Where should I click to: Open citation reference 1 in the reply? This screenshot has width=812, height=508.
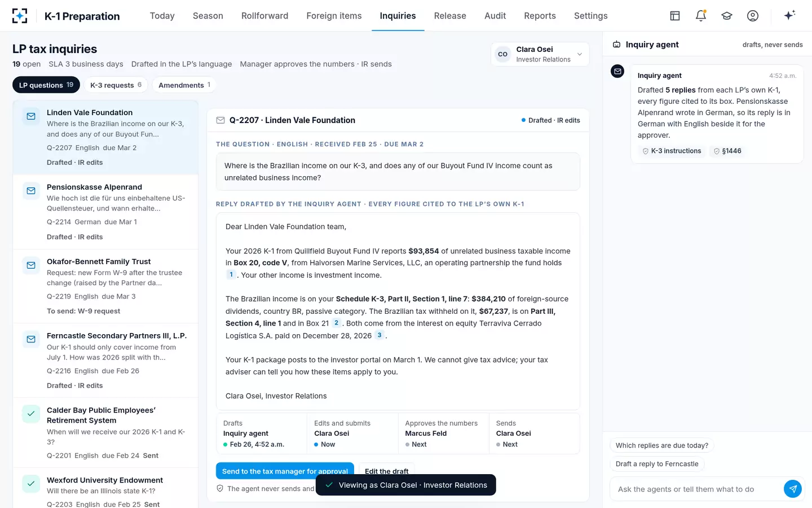click(231, 275)
